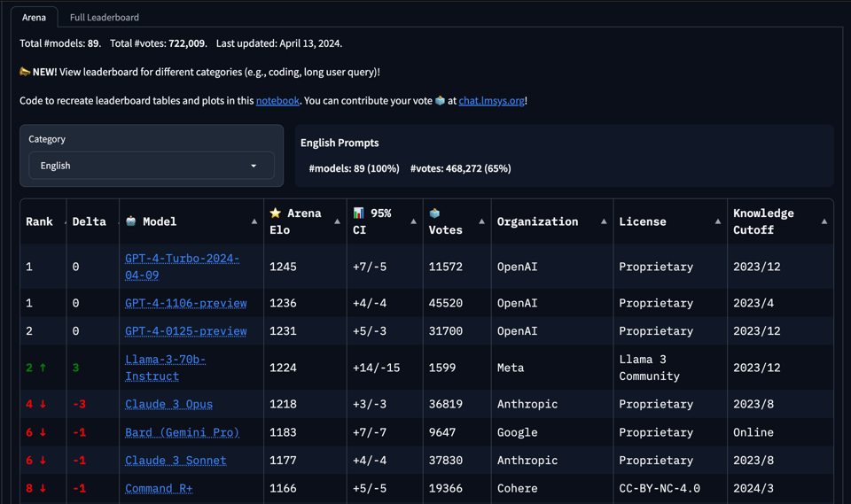
Task: Click the Claude 3 Opus model link
Action: coord(168,404)
